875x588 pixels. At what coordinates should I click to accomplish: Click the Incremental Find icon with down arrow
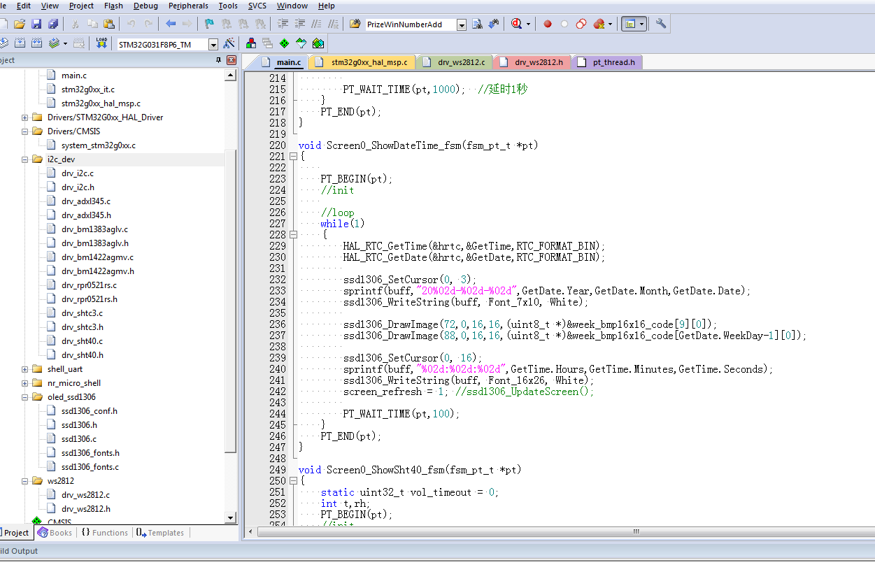point(494,24)
